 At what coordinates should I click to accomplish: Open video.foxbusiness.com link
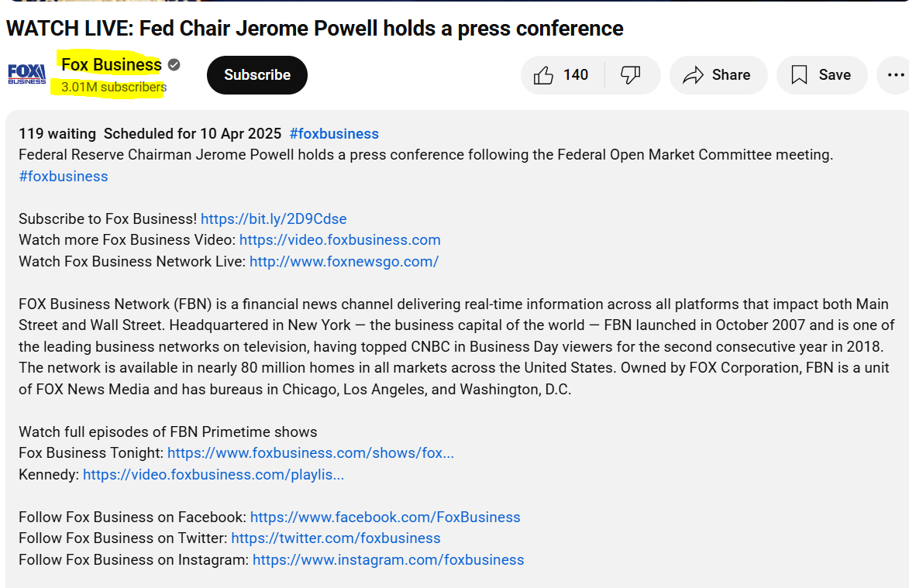(339, 240)
